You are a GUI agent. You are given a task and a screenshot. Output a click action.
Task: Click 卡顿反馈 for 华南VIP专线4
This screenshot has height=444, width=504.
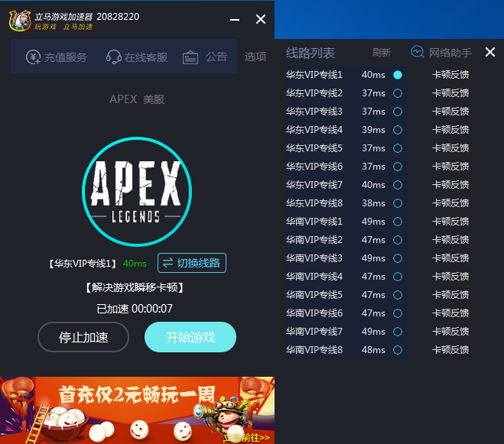point(450,277)
